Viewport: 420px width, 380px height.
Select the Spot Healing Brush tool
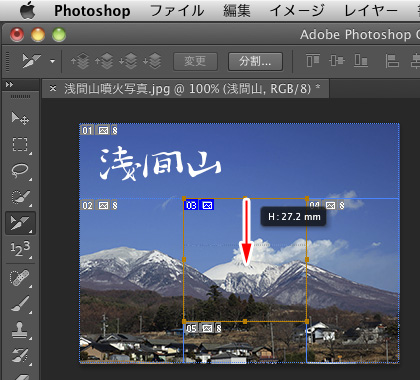pyautogui.click(x=20, y=278)
